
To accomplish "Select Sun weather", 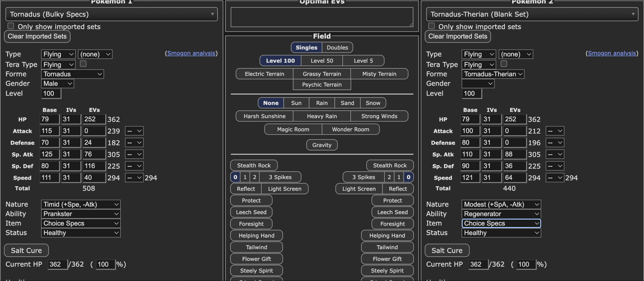I will 296,103.
